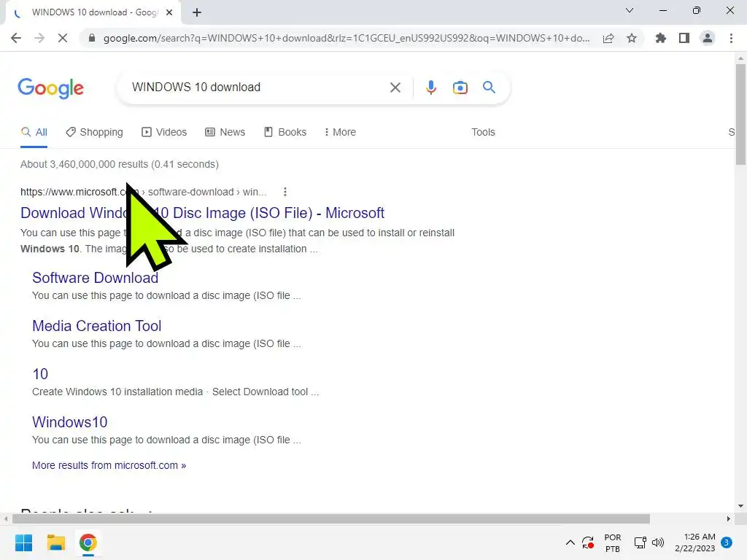Click the vertical scrollbar thumb
The width and height of the screenshot is (747, 560).
coord(740,114)
